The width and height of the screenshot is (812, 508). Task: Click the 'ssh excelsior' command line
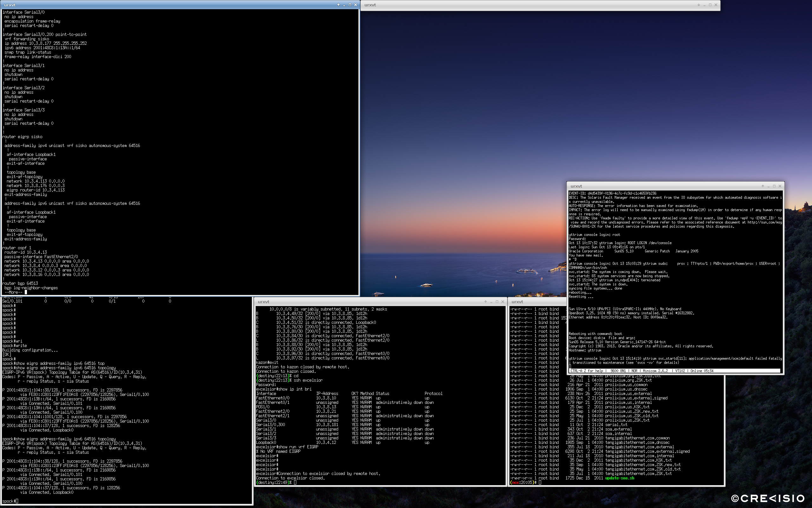[x=289, y=380]
